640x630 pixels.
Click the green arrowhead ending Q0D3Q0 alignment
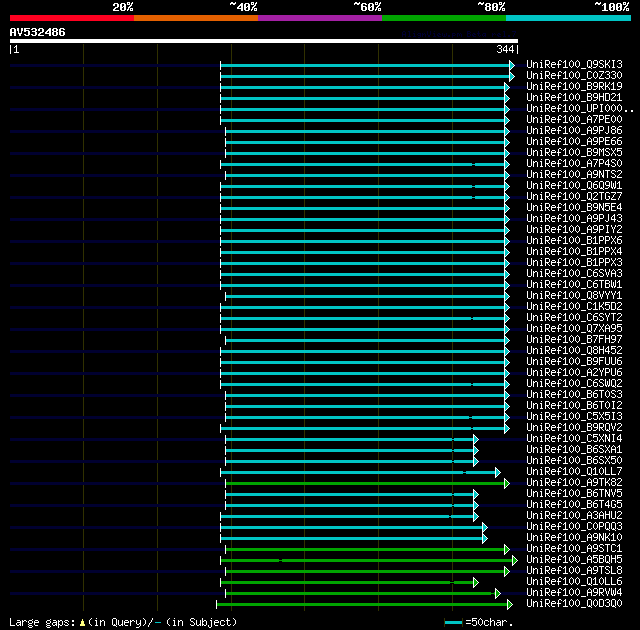tap(510, 605)
